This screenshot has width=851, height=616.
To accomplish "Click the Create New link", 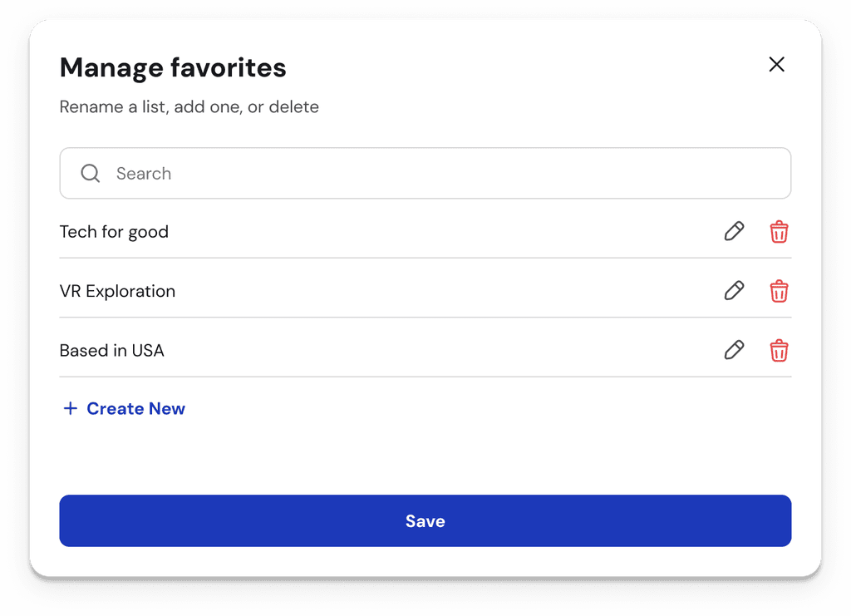I will (135, 408).
